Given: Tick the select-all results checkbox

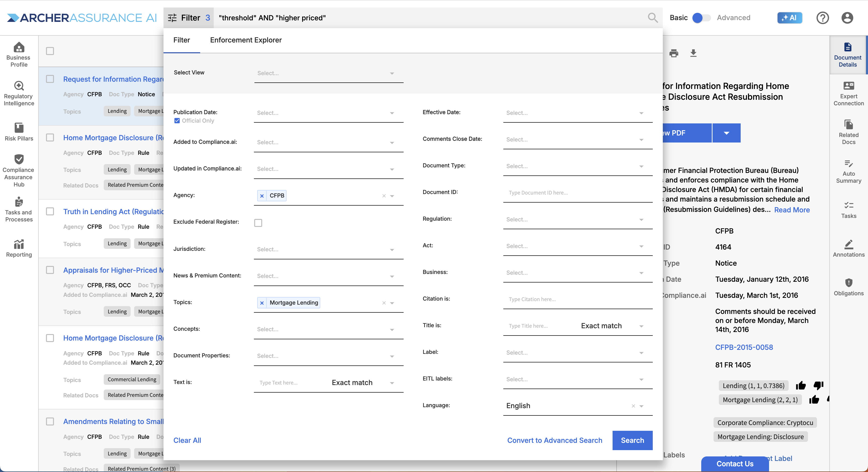Looking at the screenshot, I should click(50, 51).
